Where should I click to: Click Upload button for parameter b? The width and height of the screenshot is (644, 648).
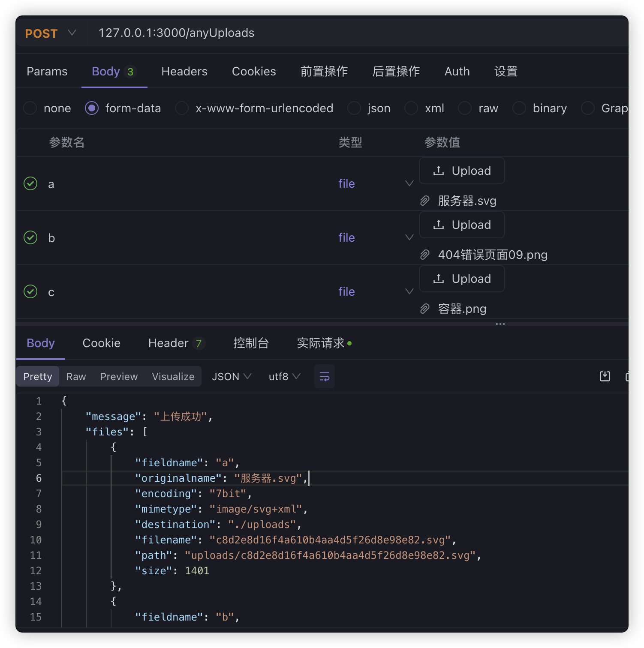462,225
